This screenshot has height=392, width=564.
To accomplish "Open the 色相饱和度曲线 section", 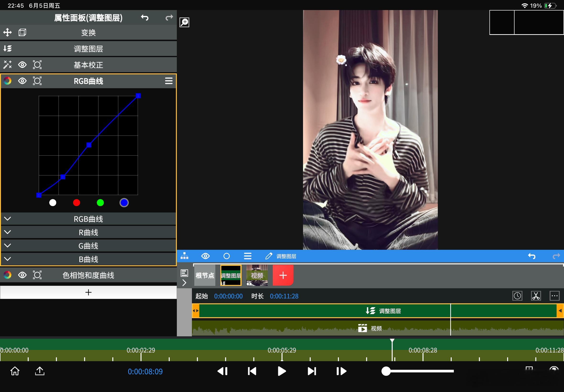I will pyautogui.click(x=88, y=275).
